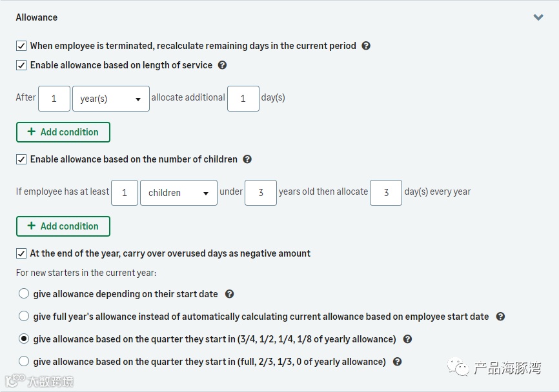Image resolution: width=559 pixels, height=392 pixels.
Task: Toggle allowance based on number of children
Action: coord(21,159)
